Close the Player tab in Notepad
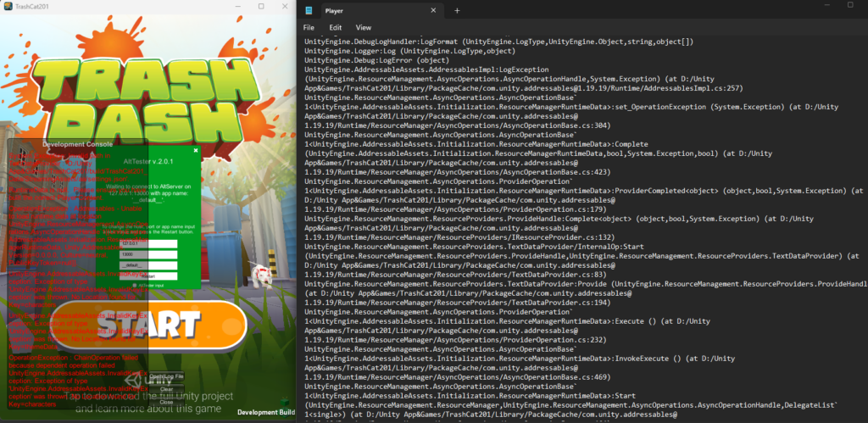 433,10
